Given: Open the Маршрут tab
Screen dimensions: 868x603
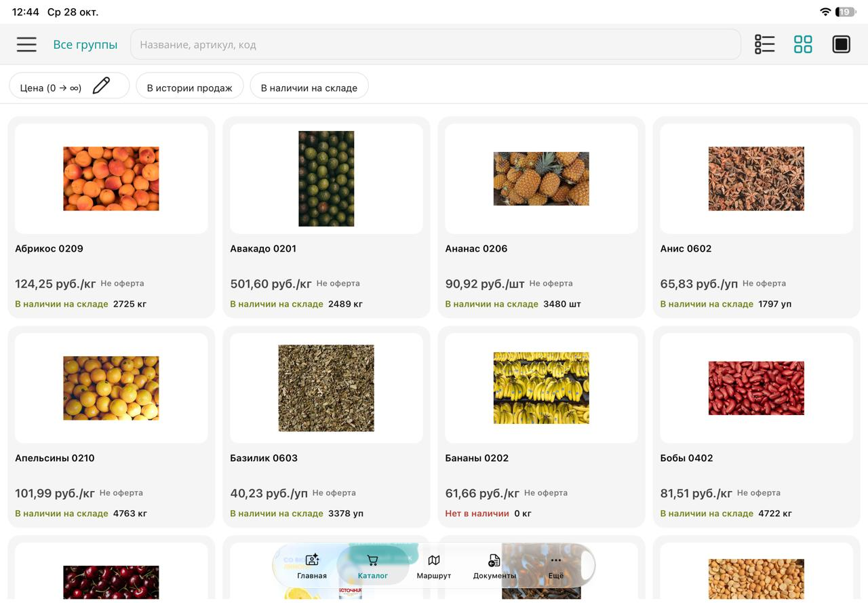Looking at the screenshot, I should click(x=434, y=566).
